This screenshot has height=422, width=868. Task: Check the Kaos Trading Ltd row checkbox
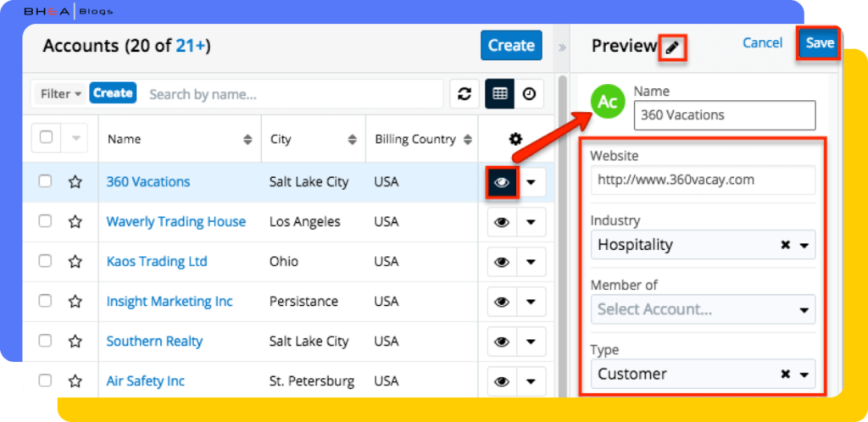point(45,261)
